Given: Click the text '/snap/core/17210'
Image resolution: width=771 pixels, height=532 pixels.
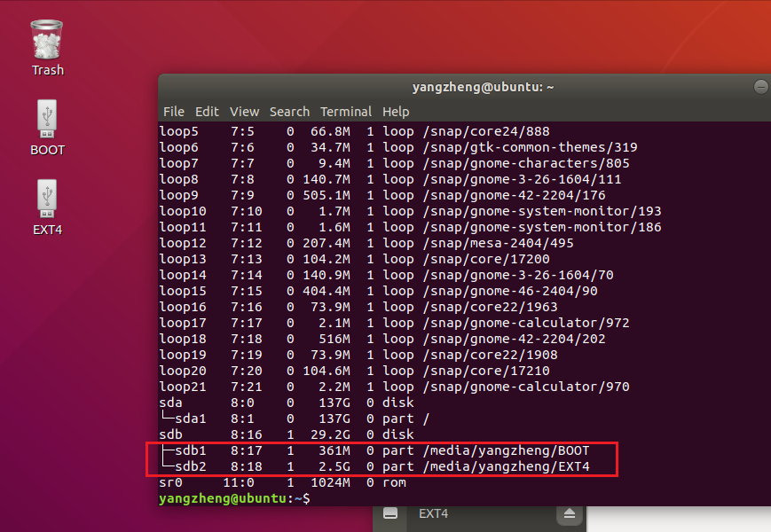Looking at the screenshot, I should pyautogui.click(x=486, y=371).
